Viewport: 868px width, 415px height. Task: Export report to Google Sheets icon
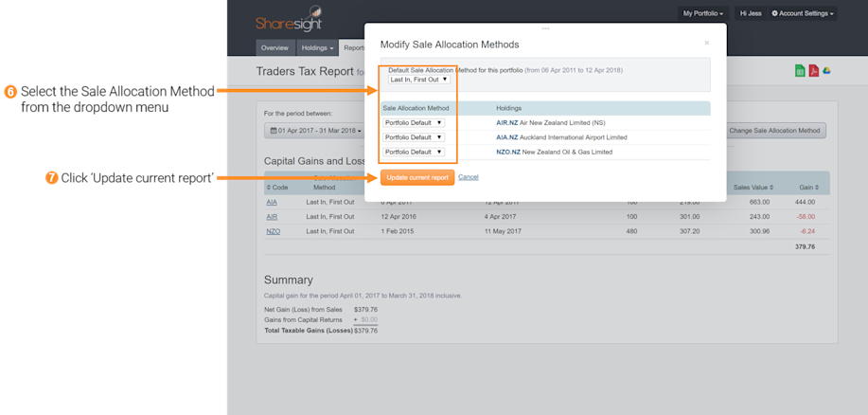tap(800, 71)
